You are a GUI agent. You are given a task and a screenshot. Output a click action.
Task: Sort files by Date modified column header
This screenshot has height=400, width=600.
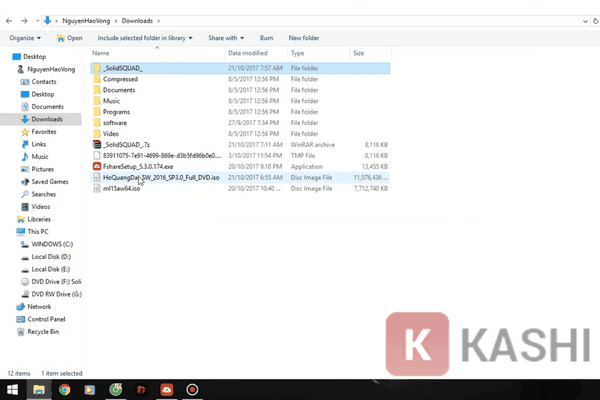tap(248, 53)
